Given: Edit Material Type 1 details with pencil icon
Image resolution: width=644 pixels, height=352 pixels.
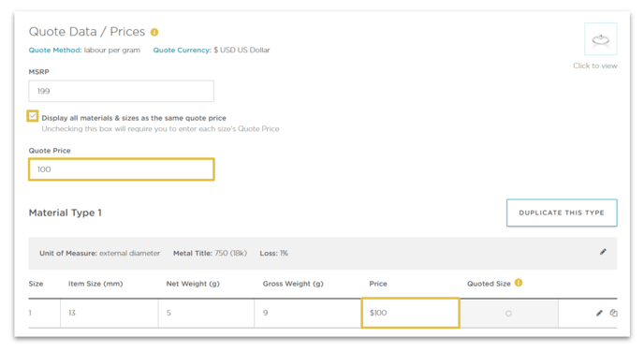Looking at the screenshot, I should tap(603, 252).
